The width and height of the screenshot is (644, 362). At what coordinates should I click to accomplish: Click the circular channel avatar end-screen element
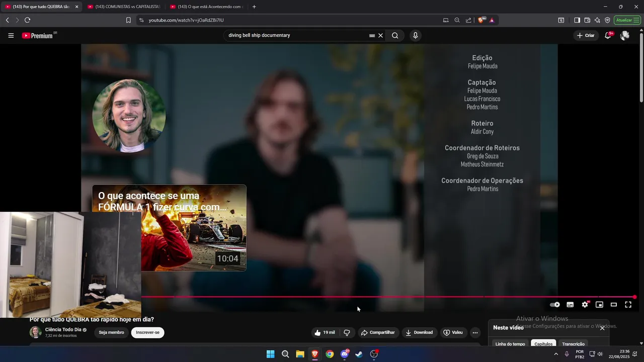[x=129, y=116]
